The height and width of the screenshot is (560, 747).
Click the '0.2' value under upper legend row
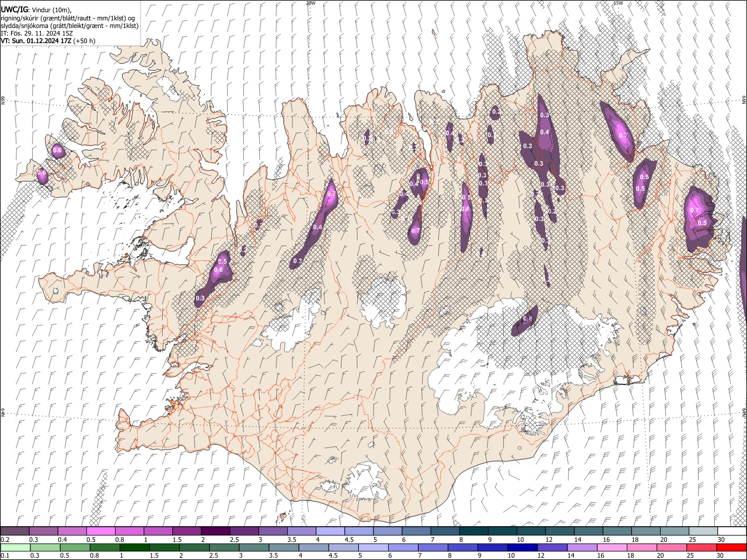[x=5, y=540]
